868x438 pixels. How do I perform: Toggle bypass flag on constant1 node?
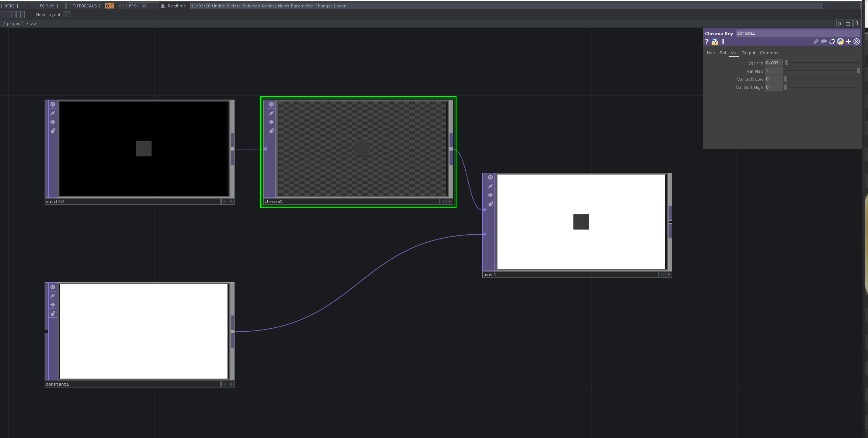(x=53, y=305)
